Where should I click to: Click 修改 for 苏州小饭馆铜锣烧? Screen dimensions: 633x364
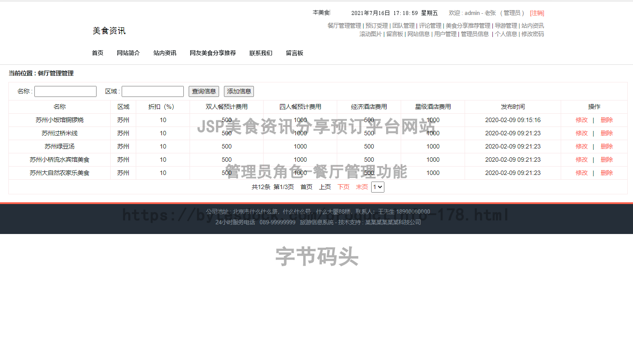tap(581, 120)
